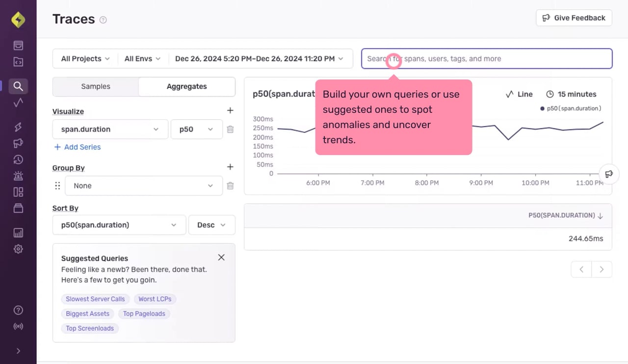Click the Give Feedback button

[574, 18]
